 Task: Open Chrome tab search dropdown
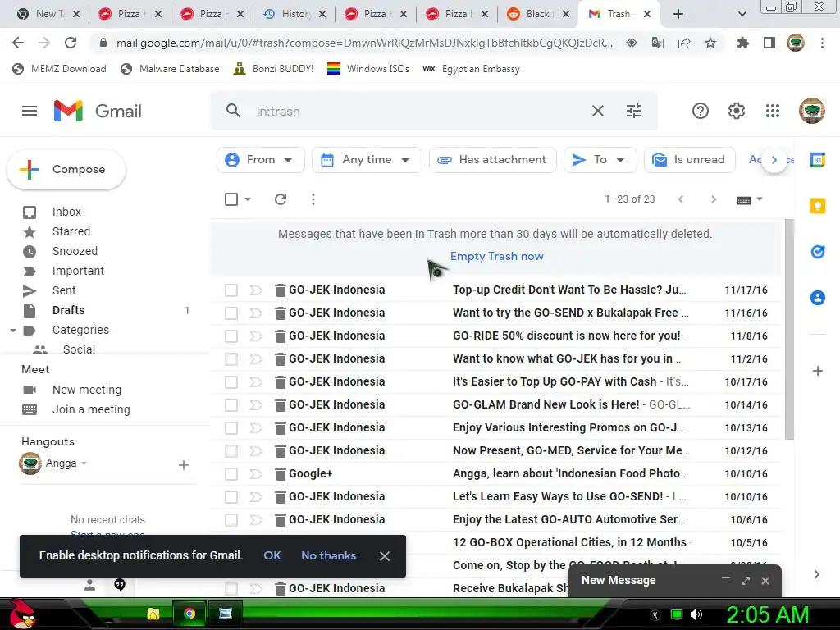(742, 14)
